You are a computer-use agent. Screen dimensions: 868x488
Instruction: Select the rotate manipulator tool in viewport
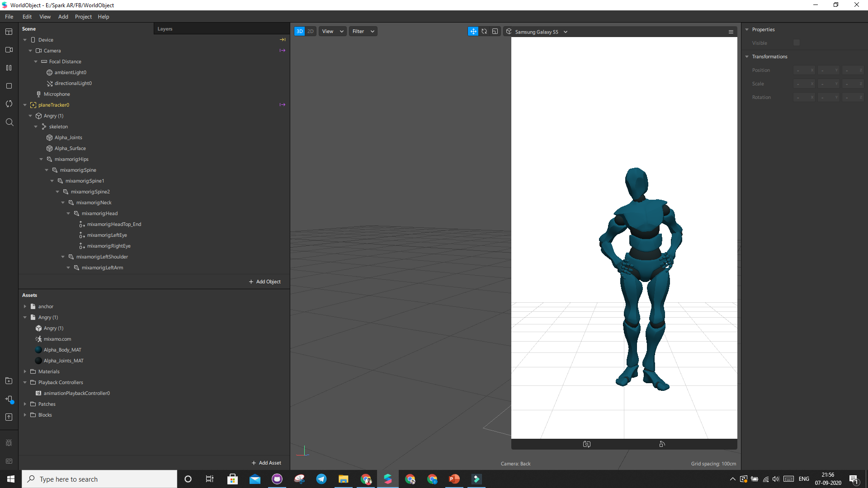pos(484,31)
